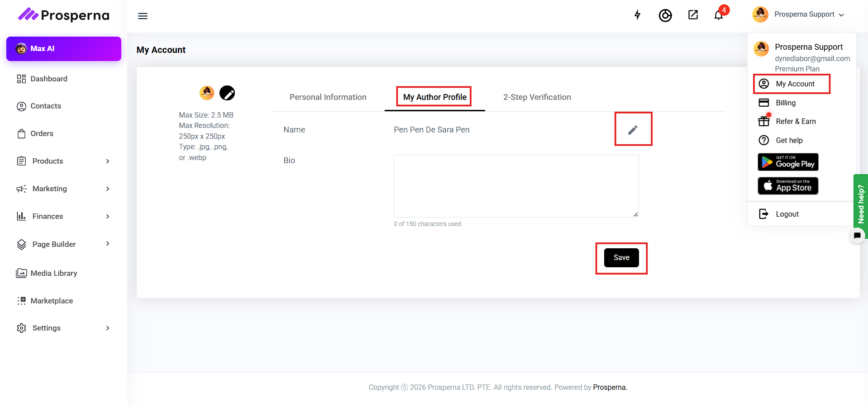Open the Google Play download badge
Viewport: 868px width, 407px height.
[788, 162]
